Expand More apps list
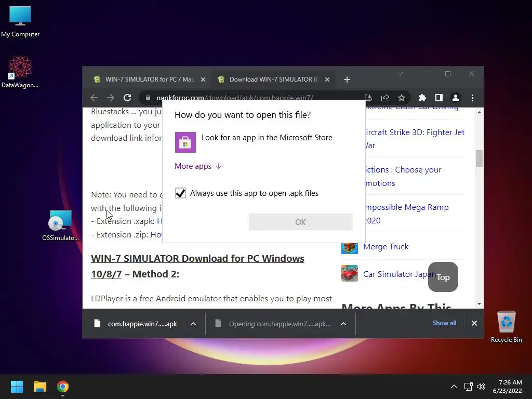This screenshot has height=399, width=532. pyautogui.click(x=198, y=166)
